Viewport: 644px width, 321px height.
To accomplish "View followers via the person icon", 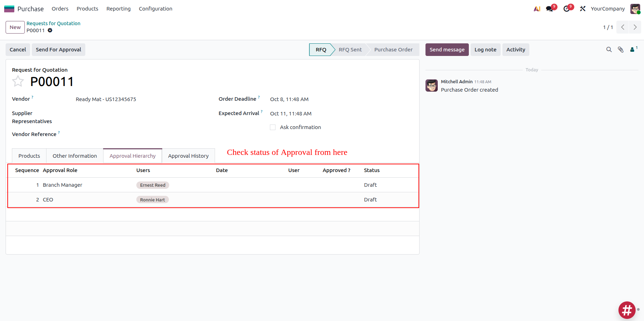I will (633, 50).
